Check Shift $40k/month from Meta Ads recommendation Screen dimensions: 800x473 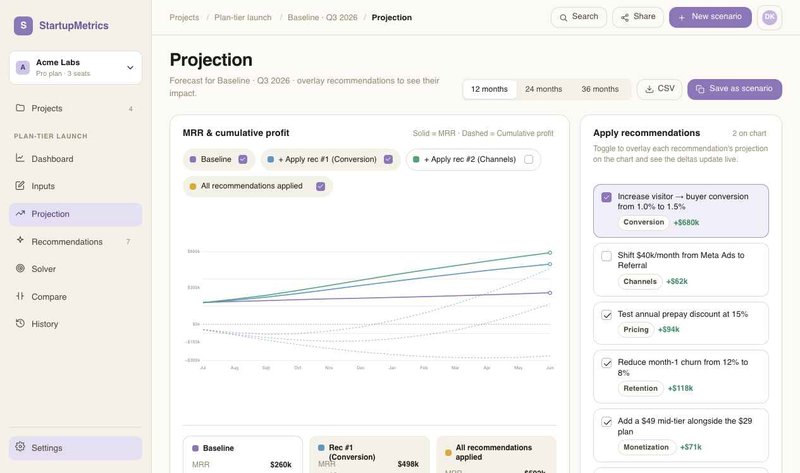click(606, 256)
